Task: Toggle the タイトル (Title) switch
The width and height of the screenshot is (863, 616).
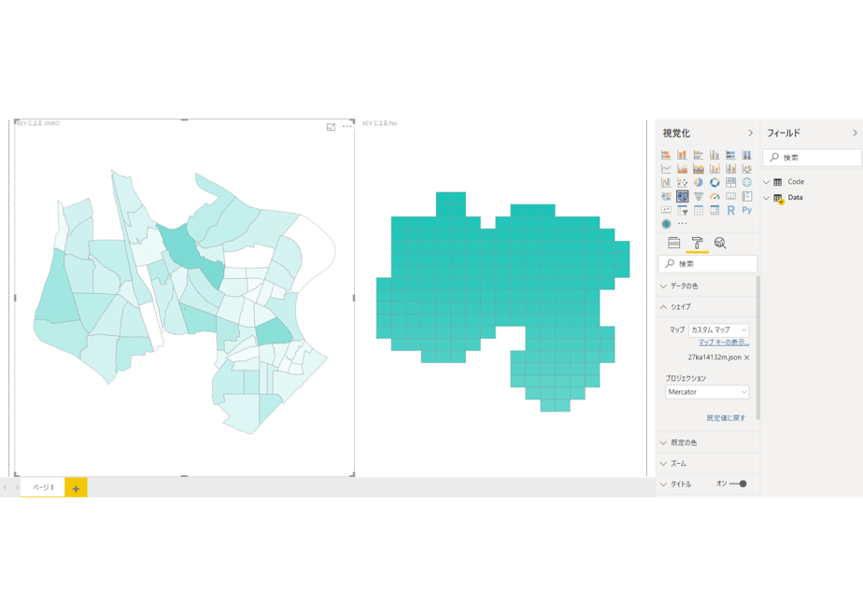Action: point(738,484)
